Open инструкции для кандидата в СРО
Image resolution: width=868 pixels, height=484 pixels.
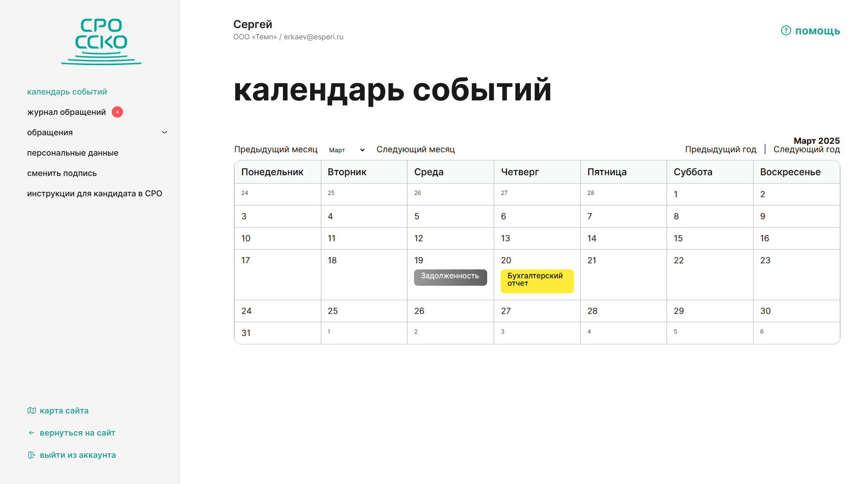(x=94, y=194)
